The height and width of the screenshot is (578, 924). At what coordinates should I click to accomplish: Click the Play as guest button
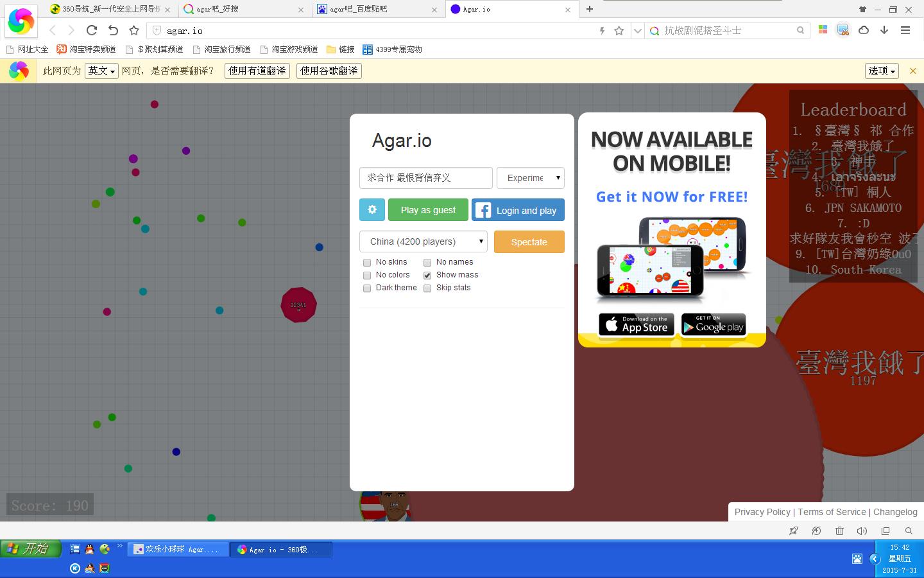[x=428, y=210]
